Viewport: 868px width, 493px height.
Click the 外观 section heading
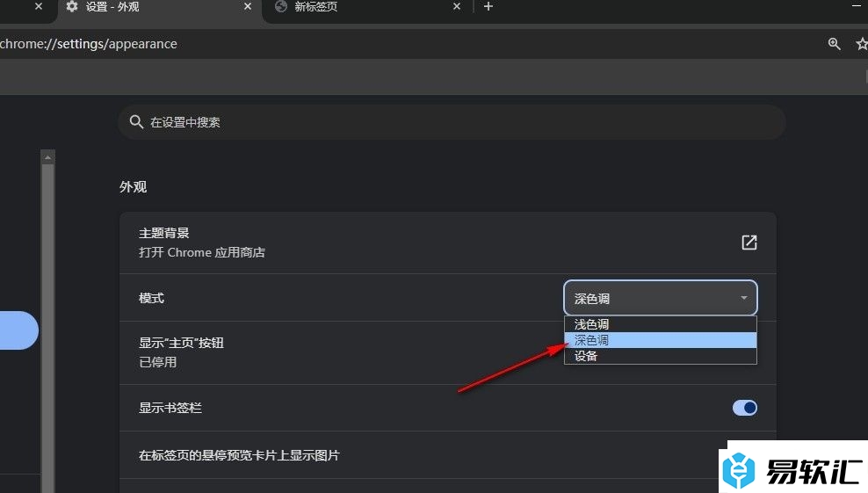[x=133, y=186]
